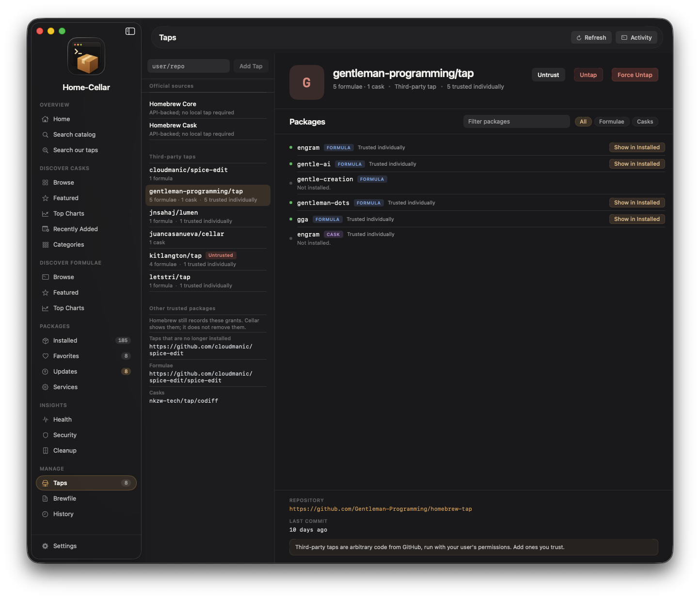700x599 pixels.
Task: Click the Settings gear icon
Action: point(45,546)
